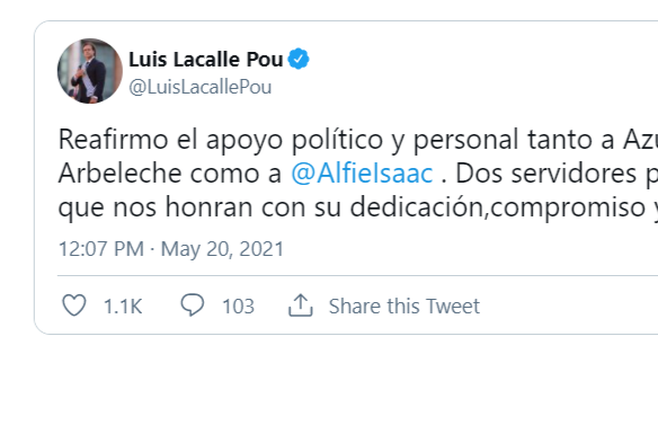The height and width of the screenshot is (425, 658).
Task: Click the blue verified badge
Action: click(x=299, y=59)
